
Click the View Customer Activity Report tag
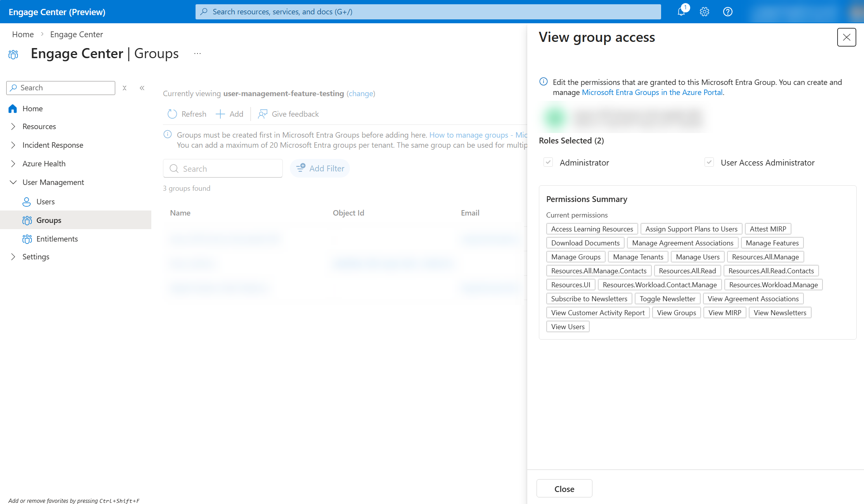point(598,312)
